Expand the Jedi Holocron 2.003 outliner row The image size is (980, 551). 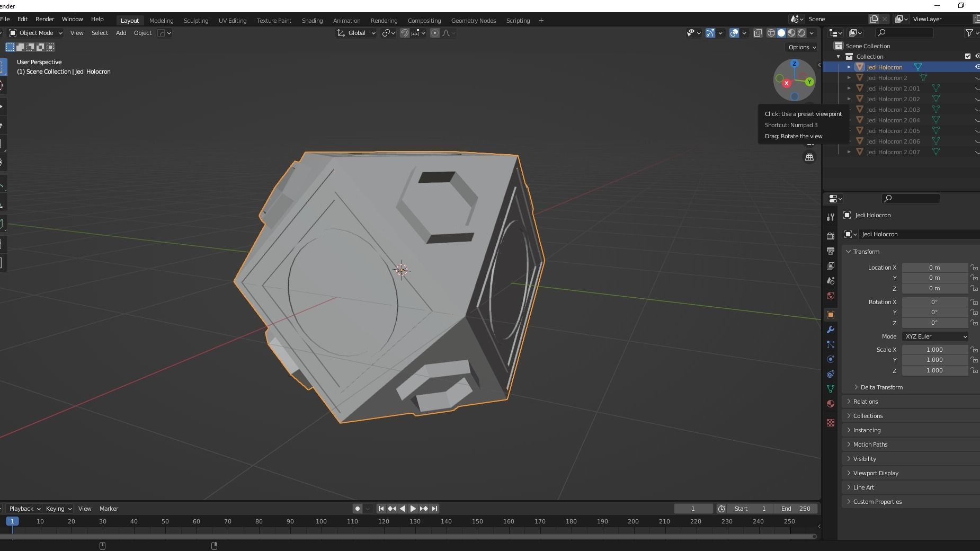(849, 110)
